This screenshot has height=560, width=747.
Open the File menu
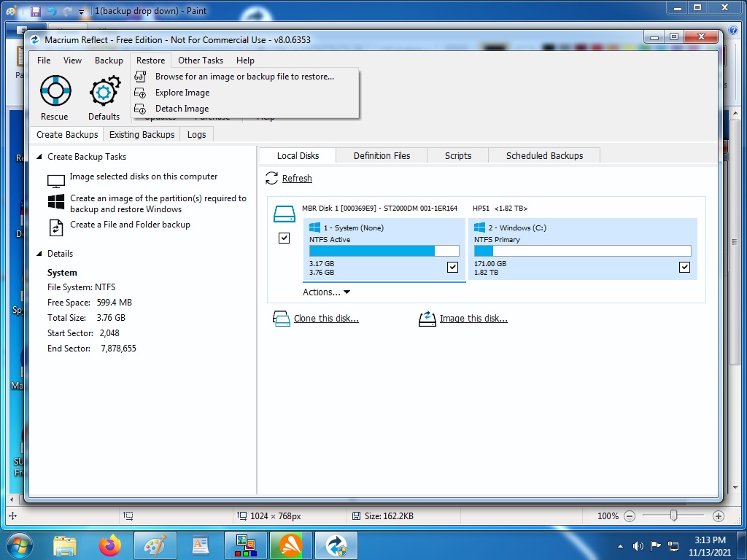point(44,61)
